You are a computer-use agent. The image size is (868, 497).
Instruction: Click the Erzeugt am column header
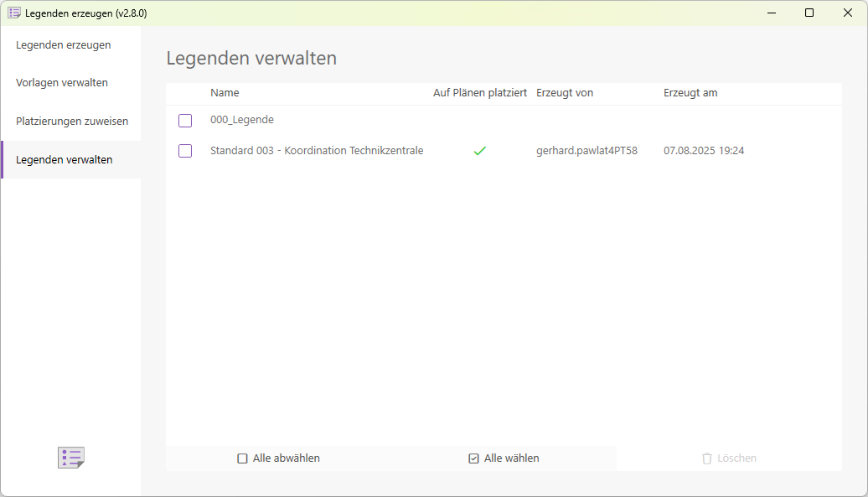(690, 92)
